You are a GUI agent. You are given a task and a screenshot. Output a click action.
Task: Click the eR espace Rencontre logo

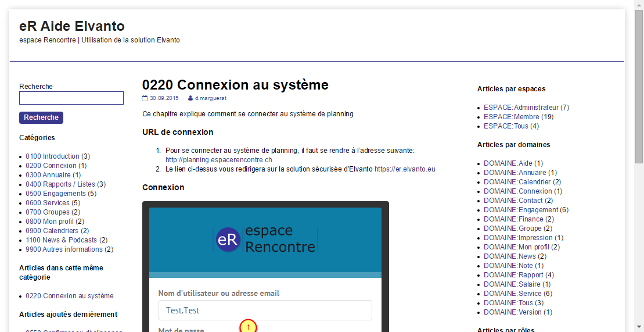point(265,239)
